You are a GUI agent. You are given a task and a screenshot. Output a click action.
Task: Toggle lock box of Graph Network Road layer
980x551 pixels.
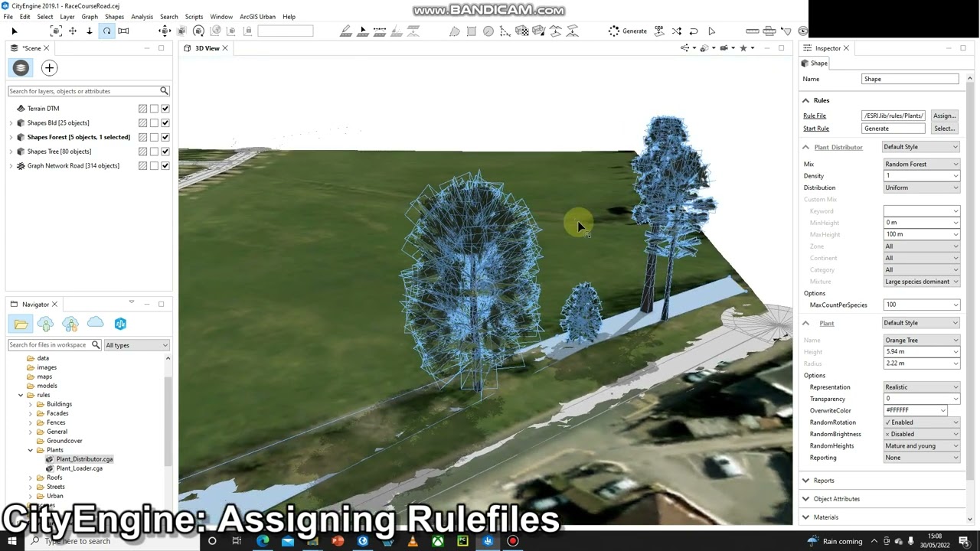[154, 166]
